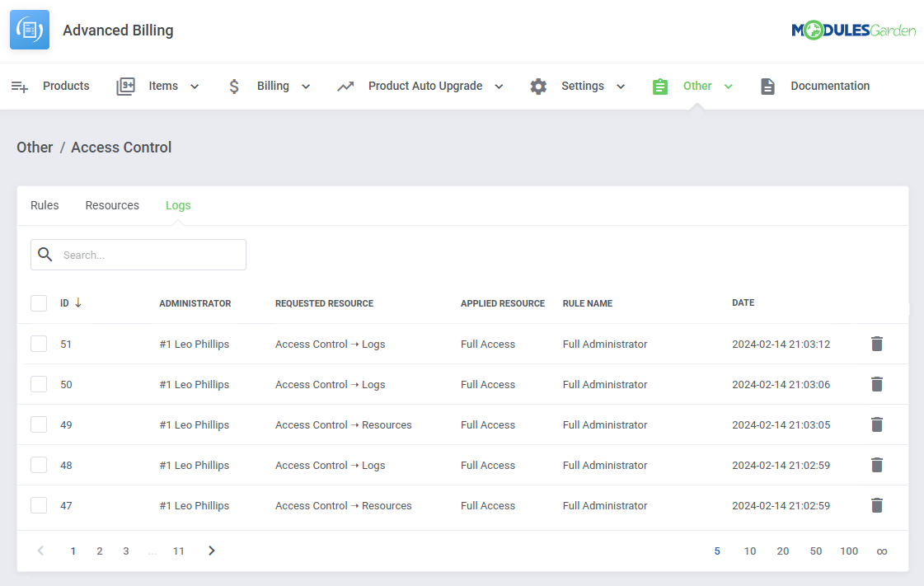Check the box for log row 48
Viewport: 924px width, 586px height.
39,466
